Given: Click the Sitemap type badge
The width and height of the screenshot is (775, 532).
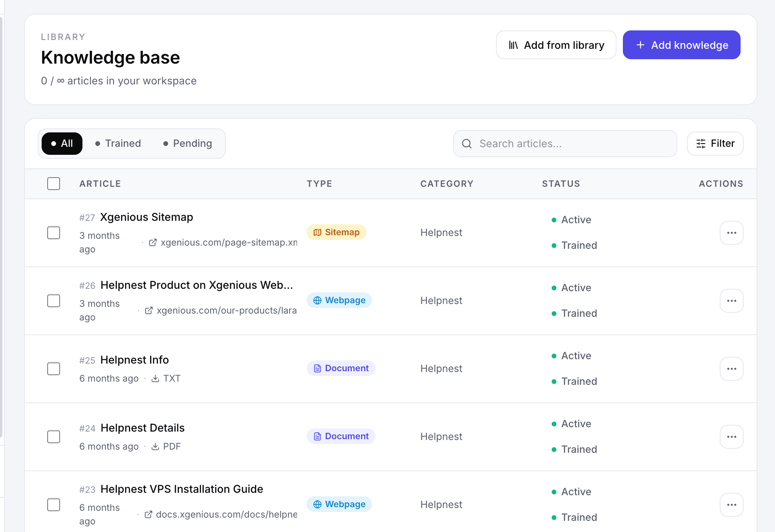Looking at the screenshot, I should [336, 232].
